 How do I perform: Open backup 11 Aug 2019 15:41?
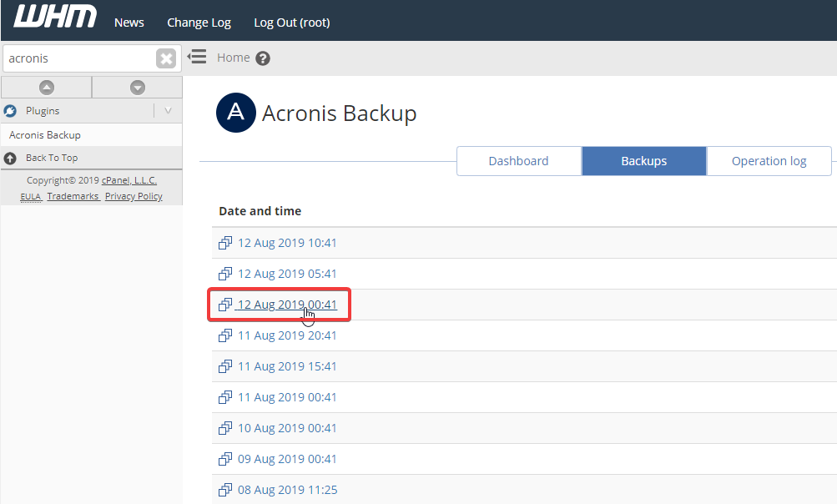(287, 367)
